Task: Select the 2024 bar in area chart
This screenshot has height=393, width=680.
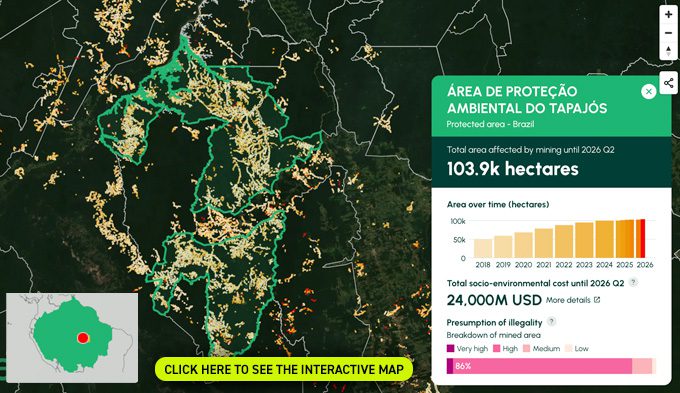Action: pyautogui.click(x=605, y=239)
